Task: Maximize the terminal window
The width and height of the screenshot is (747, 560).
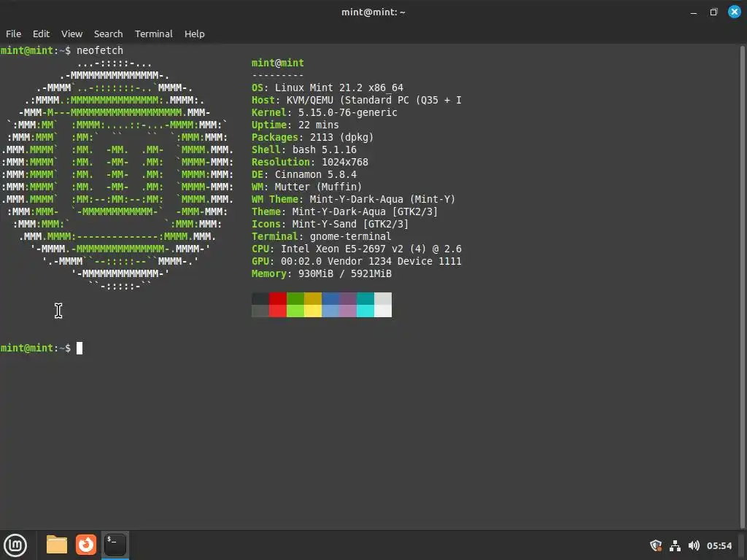Action: pyautogui.click(x=713, y=12)
